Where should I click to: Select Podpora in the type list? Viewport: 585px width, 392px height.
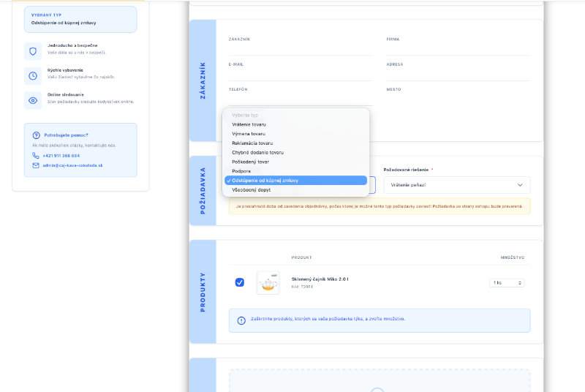[296, 171]
